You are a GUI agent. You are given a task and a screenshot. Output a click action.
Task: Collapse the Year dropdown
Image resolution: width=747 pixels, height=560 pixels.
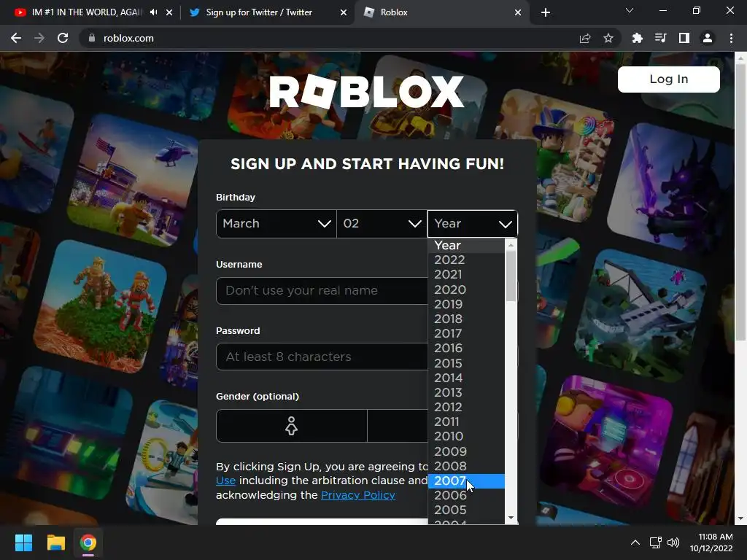point(473,223)
